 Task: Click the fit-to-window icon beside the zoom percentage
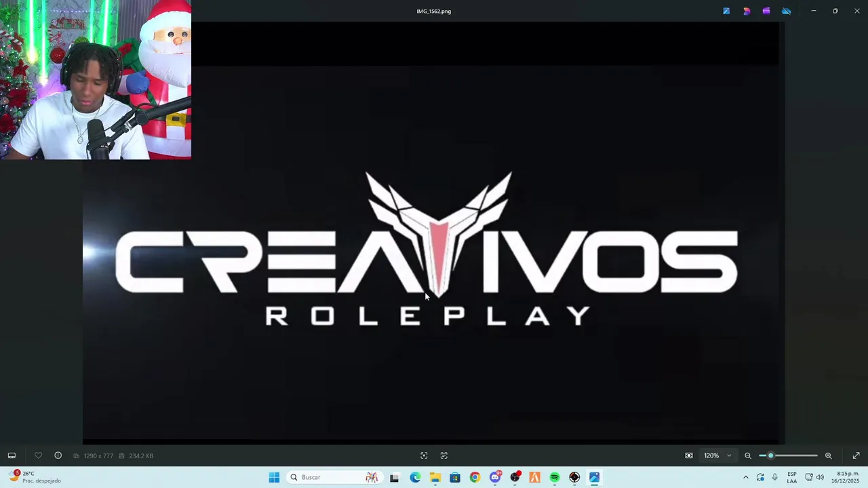[689, 455]
